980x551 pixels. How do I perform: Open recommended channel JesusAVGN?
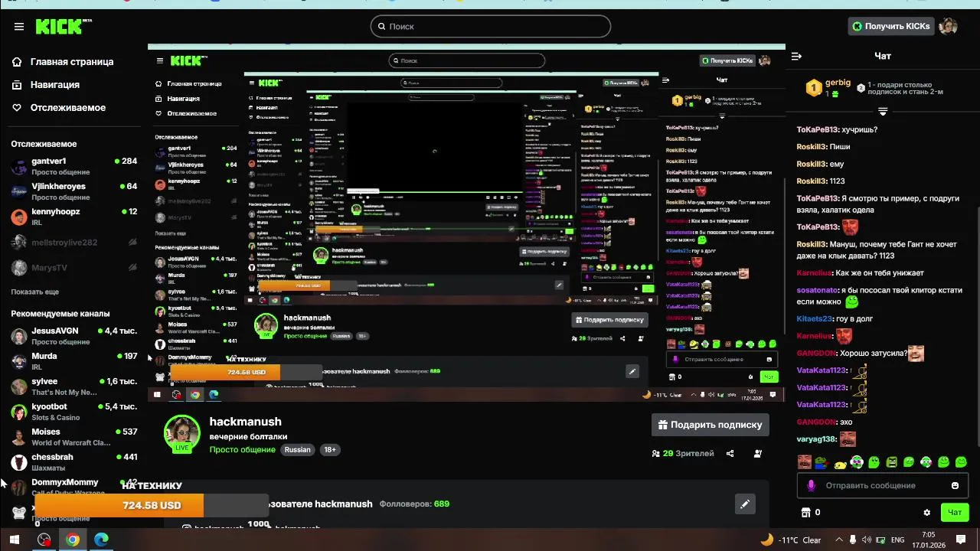(73, 336)
